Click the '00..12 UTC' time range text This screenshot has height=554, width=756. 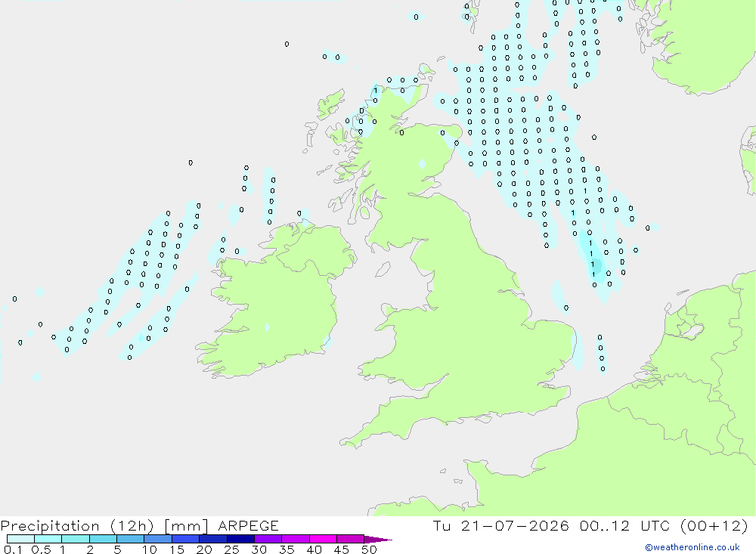625,525
